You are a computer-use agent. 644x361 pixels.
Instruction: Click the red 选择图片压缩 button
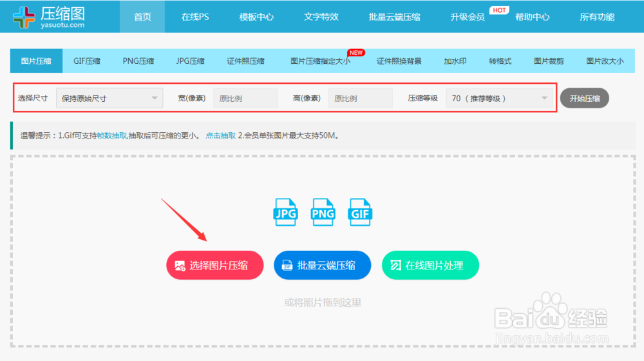tap(215, 265)
